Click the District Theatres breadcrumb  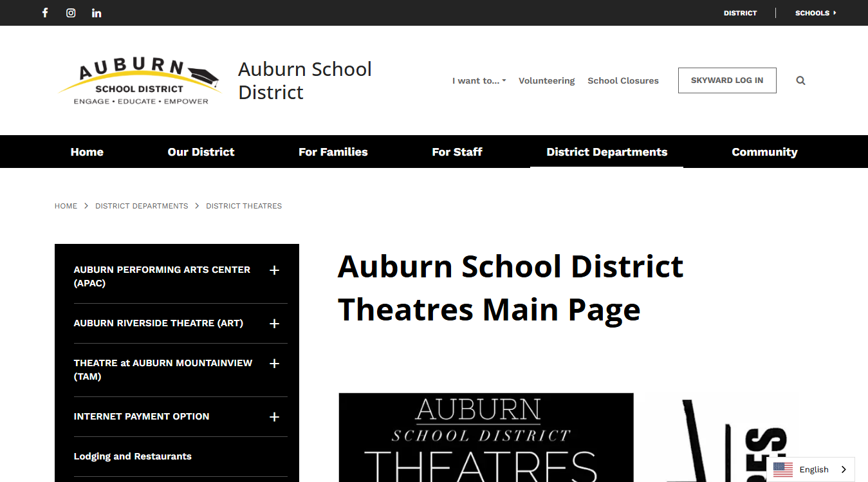pyautogui.click(x=244, y=206)
